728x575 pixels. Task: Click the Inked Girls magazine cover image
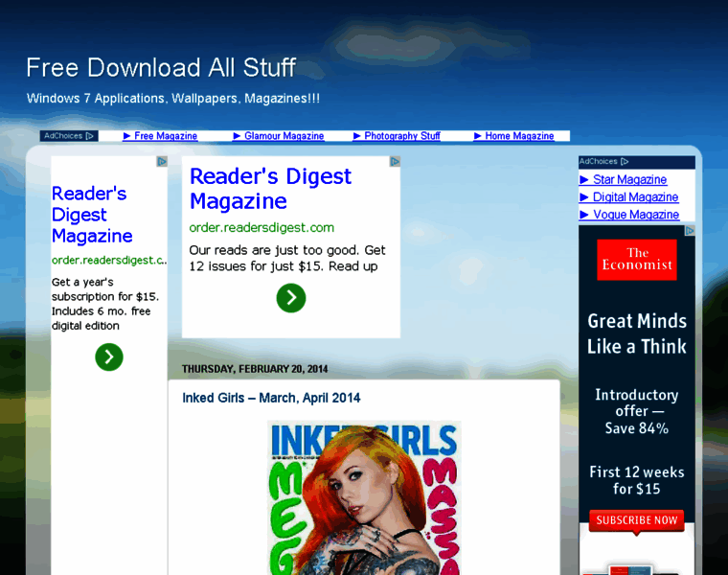(x=364, y=498)
